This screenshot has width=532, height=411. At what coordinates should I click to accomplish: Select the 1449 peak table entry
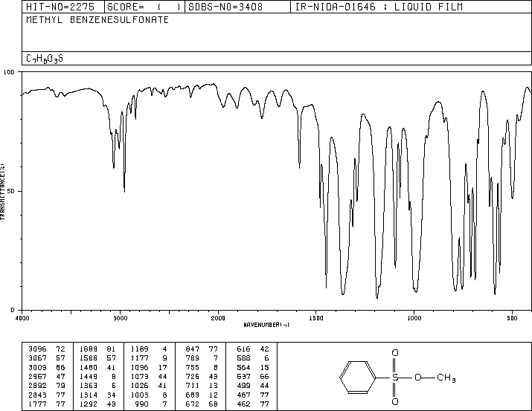click(x=97, y=376)
